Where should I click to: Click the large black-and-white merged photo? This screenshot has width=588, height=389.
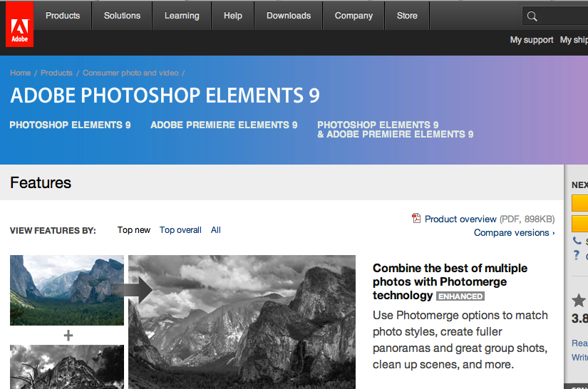point(242,322)
